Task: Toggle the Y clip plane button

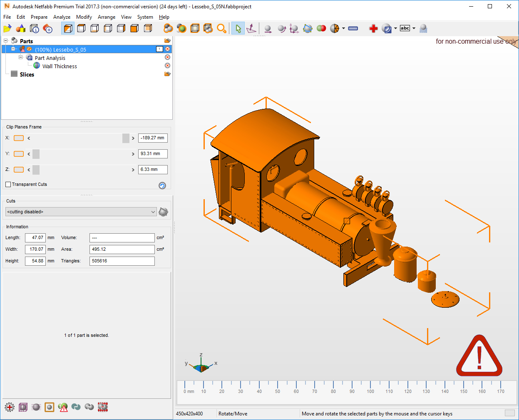Action: pos(19,154)
